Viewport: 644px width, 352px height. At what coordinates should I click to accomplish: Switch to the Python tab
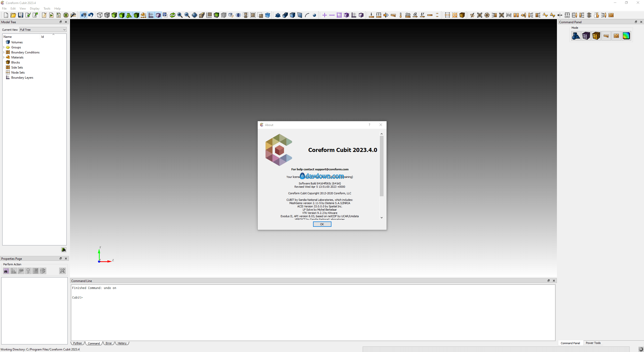pyautogui.click(x=78, y=343)
